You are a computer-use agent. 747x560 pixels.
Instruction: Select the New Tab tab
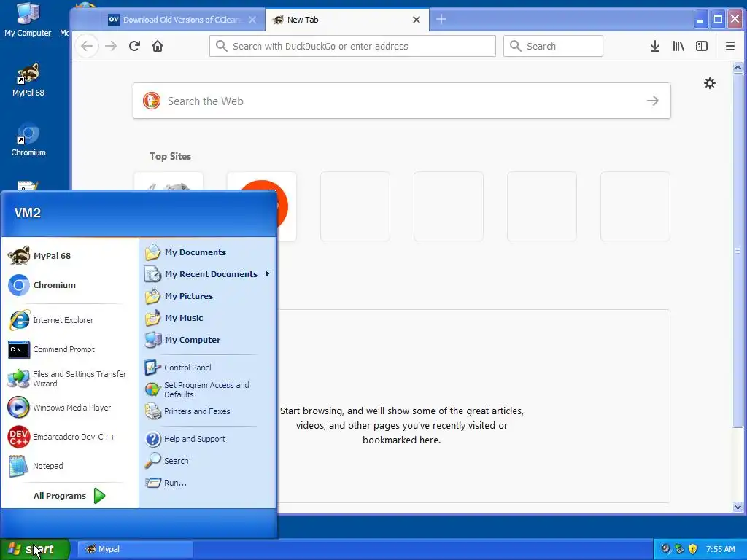(x=347, y=20)
